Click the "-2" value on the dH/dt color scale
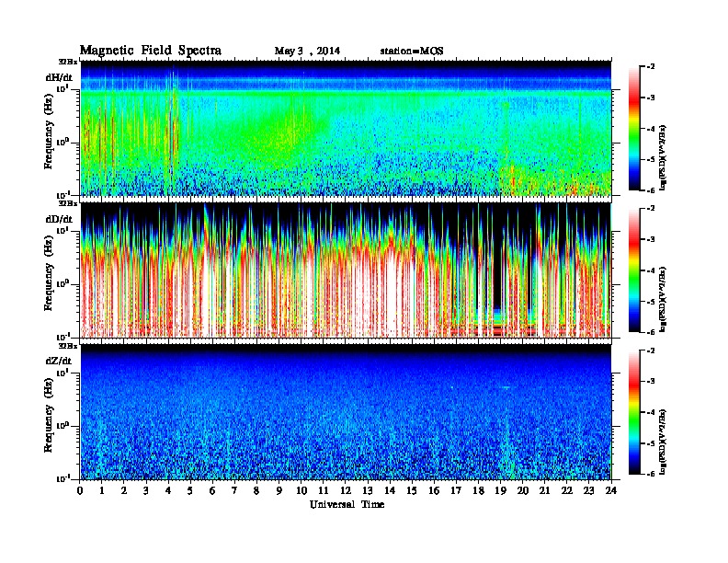Image resolution: width=728 pixels, height=563 pixels. (x=651, y=67)
